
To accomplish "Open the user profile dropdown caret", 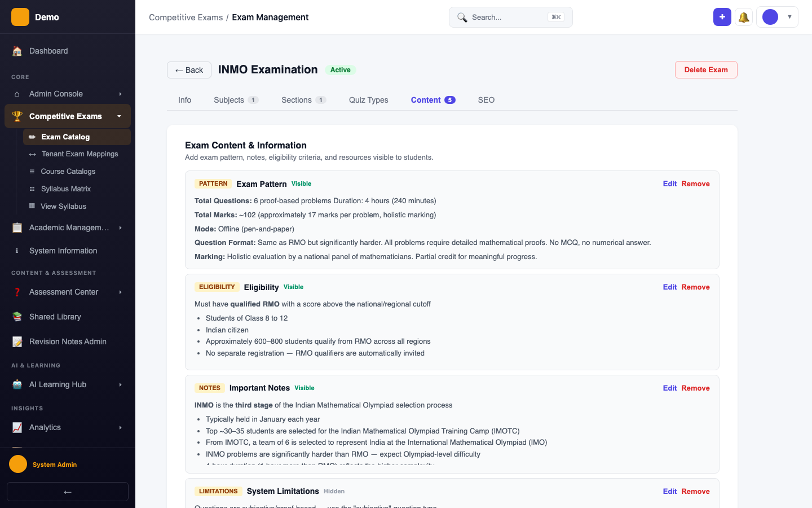I will coord(789,17).
